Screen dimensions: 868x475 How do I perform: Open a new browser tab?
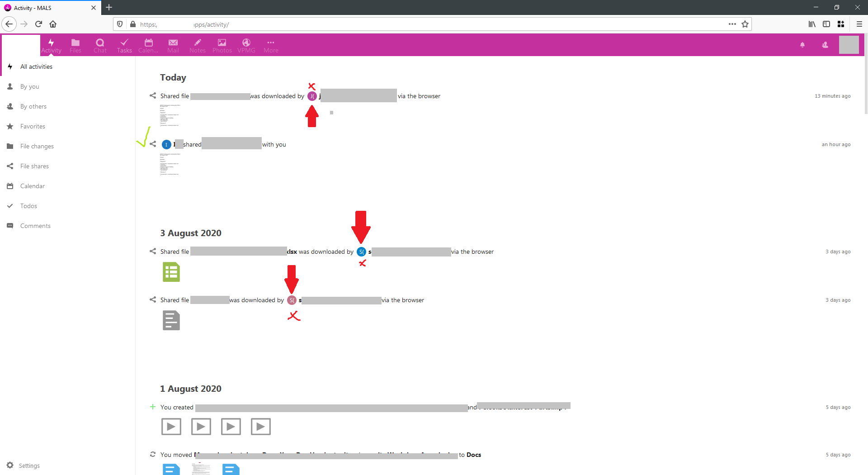[109, 8]
